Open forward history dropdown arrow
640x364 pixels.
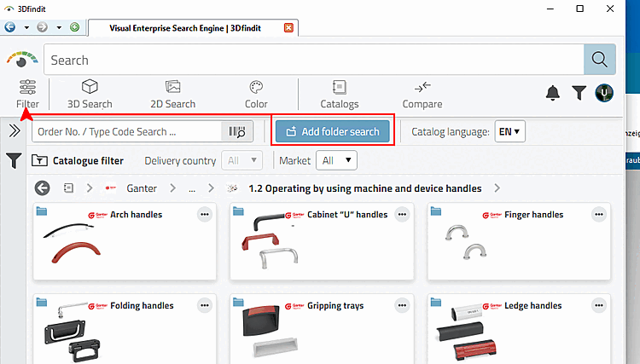[x=59, y=28]
